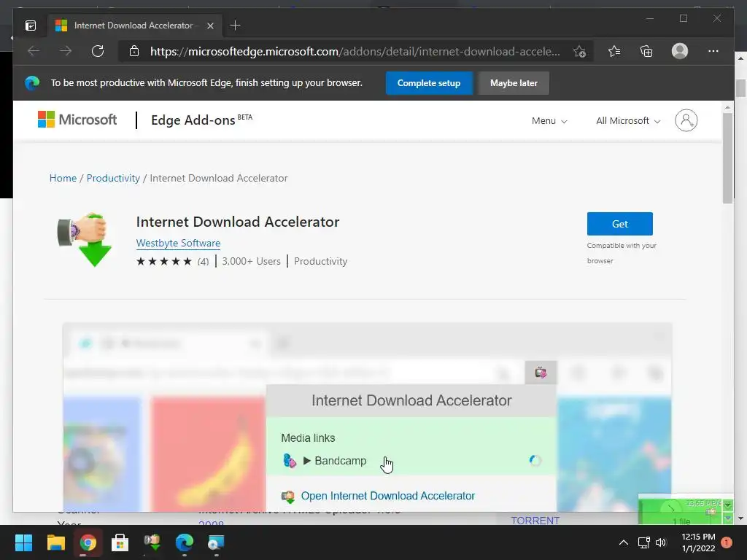Open Westbyte Software publisher link
Viewport: 747px width, 560px height.
(178, 243)
